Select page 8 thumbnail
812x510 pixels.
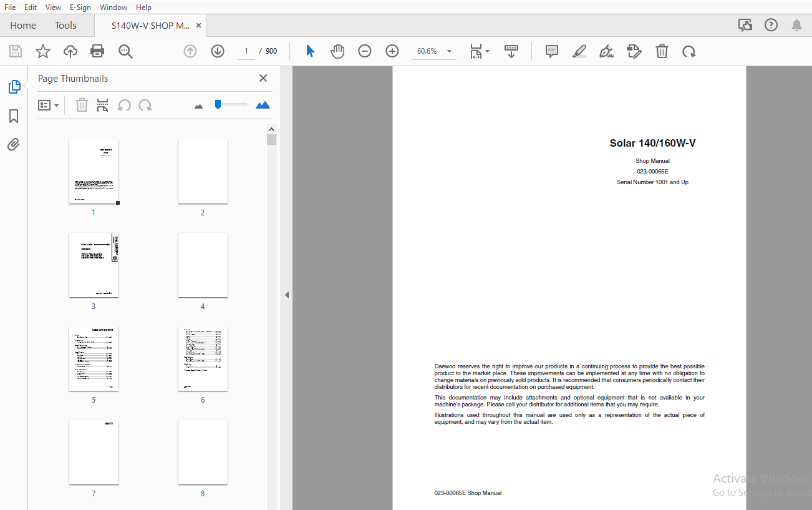click(203, 453)
